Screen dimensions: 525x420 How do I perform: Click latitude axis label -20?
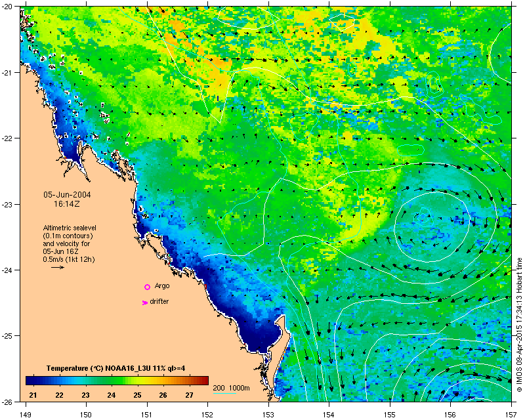pos(7,7)
